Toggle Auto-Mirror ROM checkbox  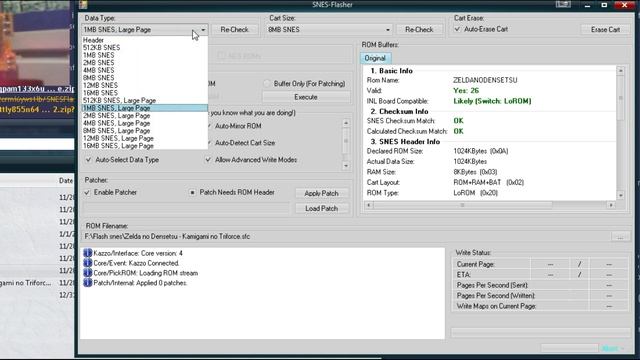tap(209, 126)
